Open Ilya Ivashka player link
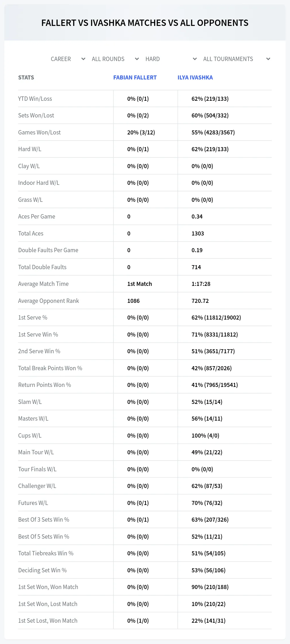The image size is (290, 644). pyautogui.click(x=195, y=77)
